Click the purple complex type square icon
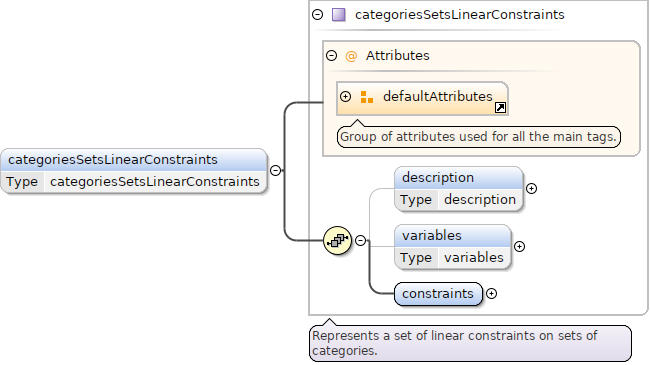 pos(339,15)
